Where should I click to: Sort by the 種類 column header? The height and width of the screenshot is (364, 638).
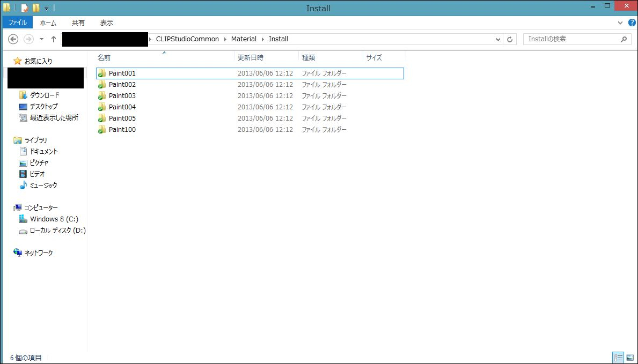331,58
